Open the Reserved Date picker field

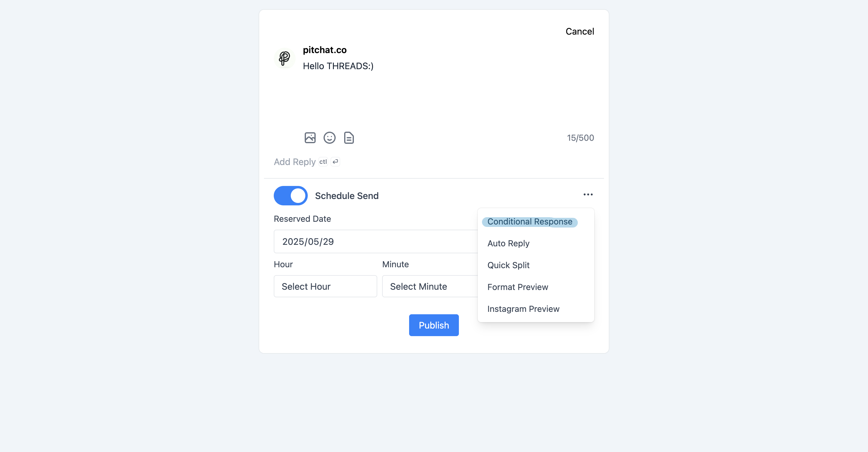tap(376, 241)
